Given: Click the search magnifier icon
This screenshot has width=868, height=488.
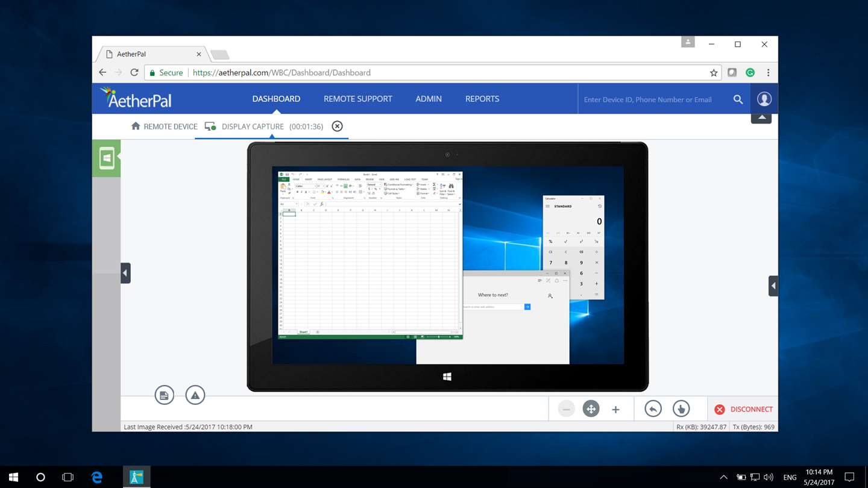Looking at the screenshot, I should (x=738, y=99).
